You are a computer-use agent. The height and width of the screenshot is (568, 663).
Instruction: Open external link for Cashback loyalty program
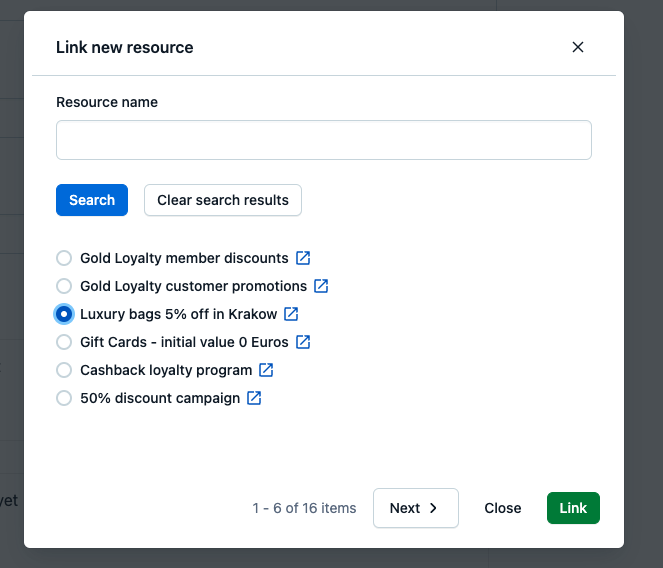pyautogui.click(x=266, y=370)
